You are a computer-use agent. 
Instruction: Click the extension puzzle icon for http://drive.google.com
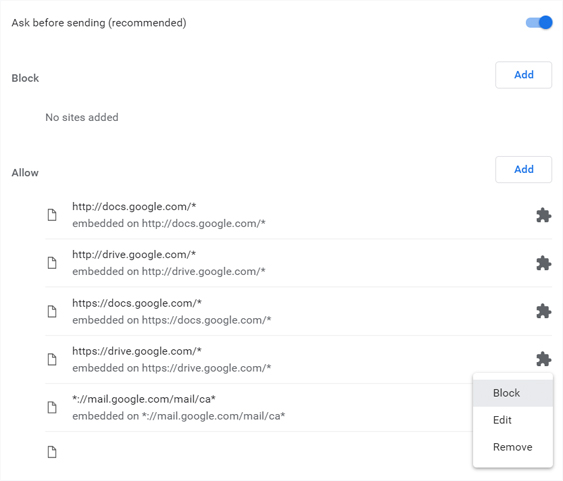click(x=544, y=263)
